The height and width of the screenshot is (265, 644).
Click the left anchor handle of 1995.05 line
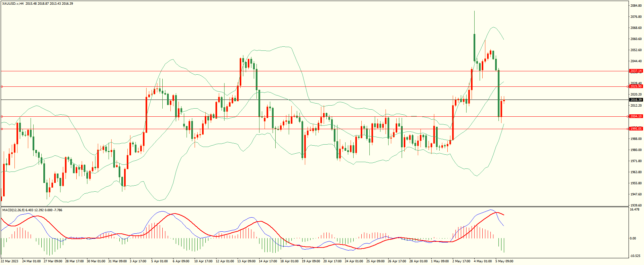[2, 129]
